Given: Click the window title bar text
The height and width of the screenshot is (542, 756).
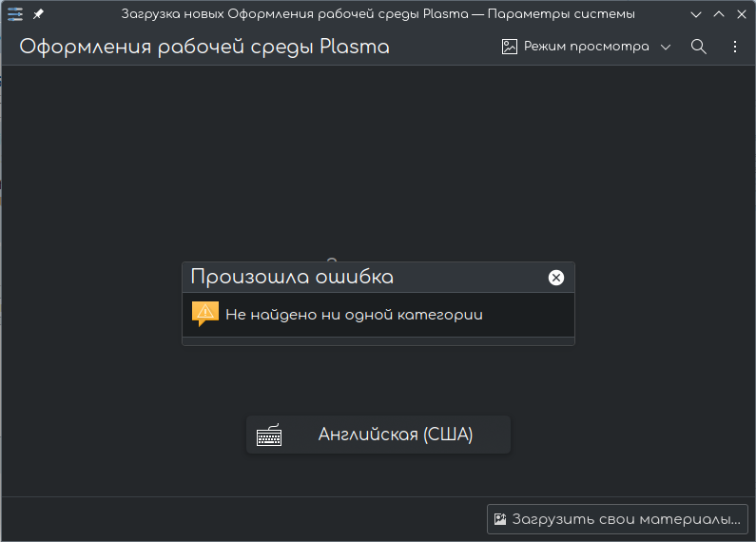Looking at the screenshot, I should pyautogui.click(x=378, y=14).
